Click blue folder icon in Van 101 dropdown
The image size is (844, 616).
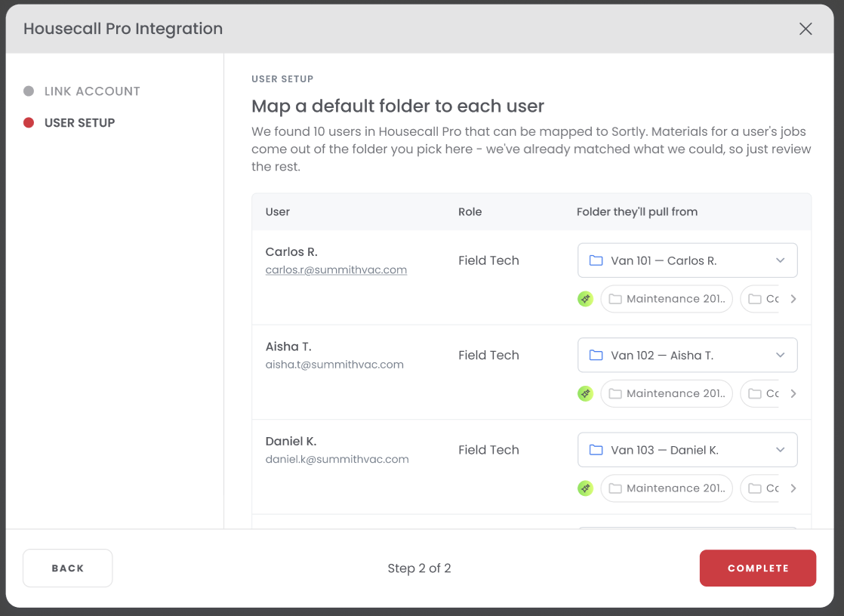tap(596, 260)
